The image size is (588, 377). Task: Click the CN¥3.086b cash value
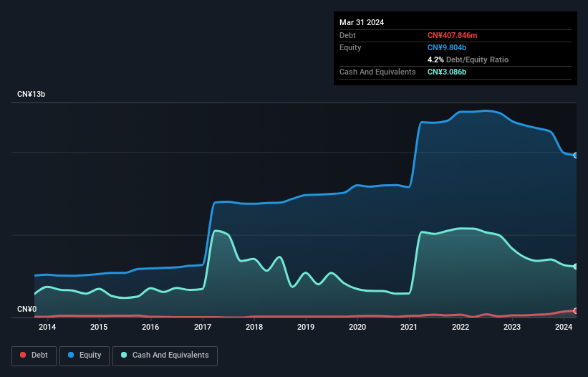point(447,72)
